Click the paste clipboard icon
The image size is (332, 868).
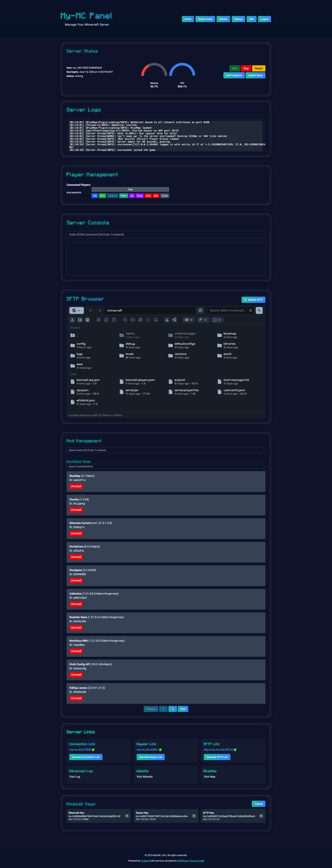click(x=114, y=320)
